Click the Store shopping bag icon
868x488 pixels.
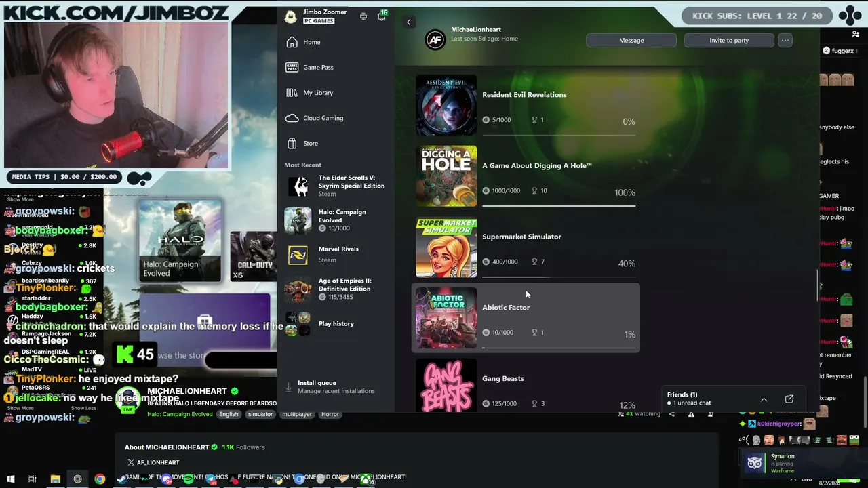[292, 143]
